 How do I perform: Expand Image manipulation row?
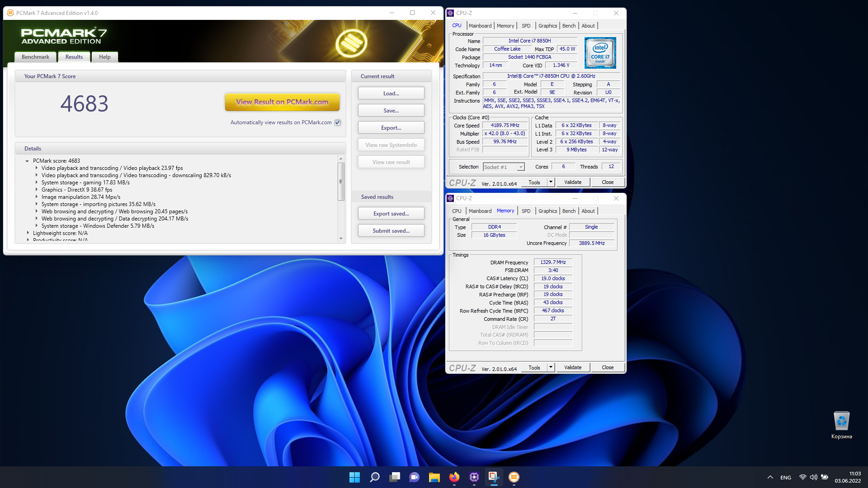pyautogui.click(x=37, y=197)
